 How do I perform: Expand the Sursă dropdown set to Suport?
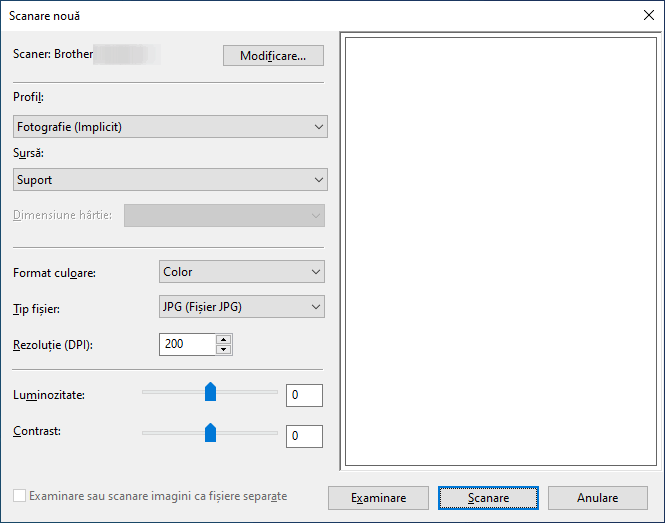click(170, 179)
